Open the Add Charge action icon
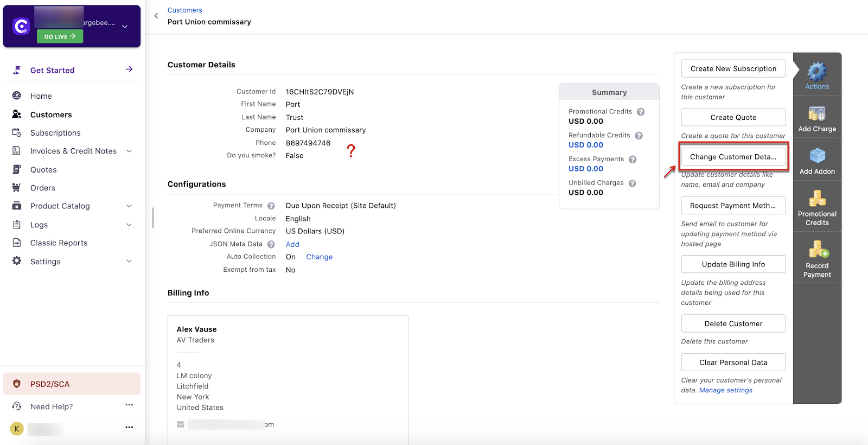The height and width of the screenshot is (445, 868). tap(816, 115)
